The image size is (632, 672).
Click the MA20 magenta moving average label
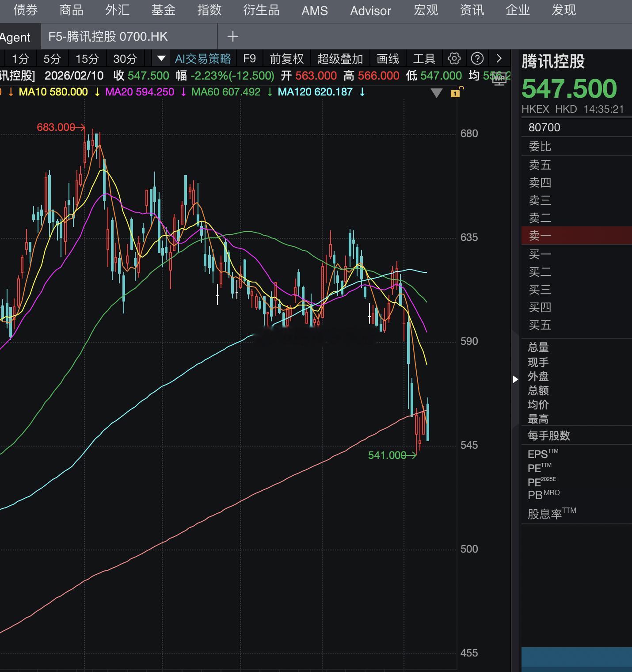(139, 92)
